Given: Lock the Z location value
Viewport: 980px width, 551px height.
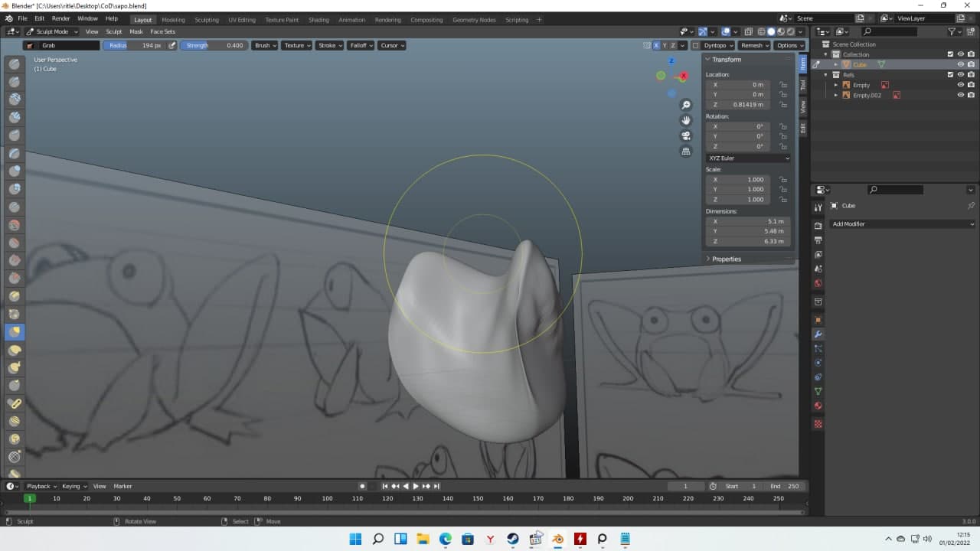Looking at the screenshot, I should [783, 104].
